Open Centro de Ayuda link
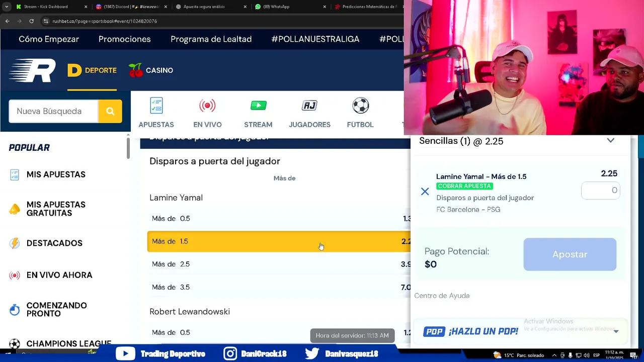 [x=442, y=296]
